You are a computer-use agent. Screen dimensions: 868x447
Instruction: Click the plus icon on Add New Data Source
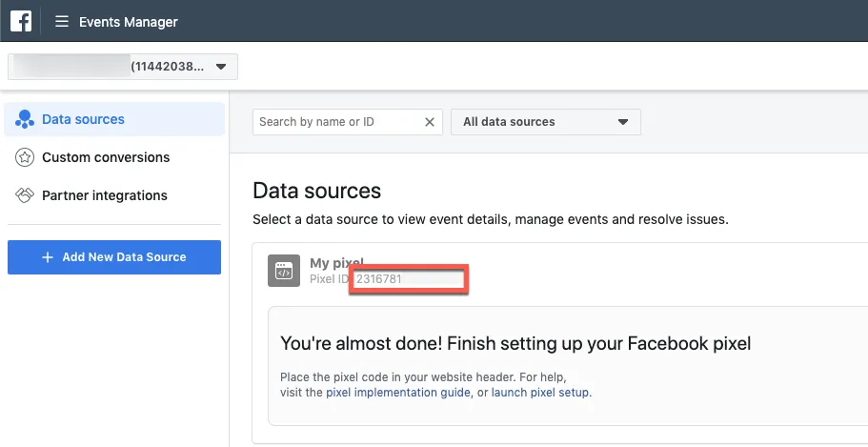tap(48, 257)
